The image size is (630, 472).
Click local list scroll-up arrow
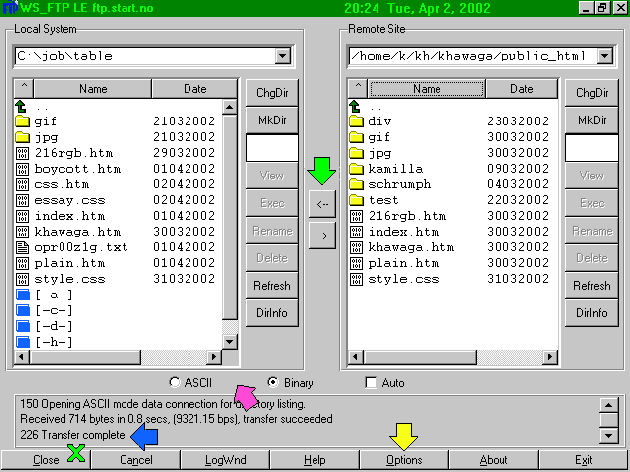229,107
